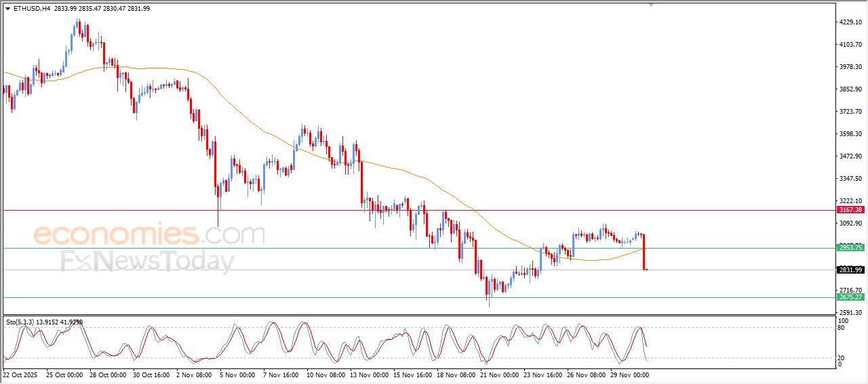Click the 4103.70 price axis label
This screenshot has height=384, width=868.
point(851,45)
